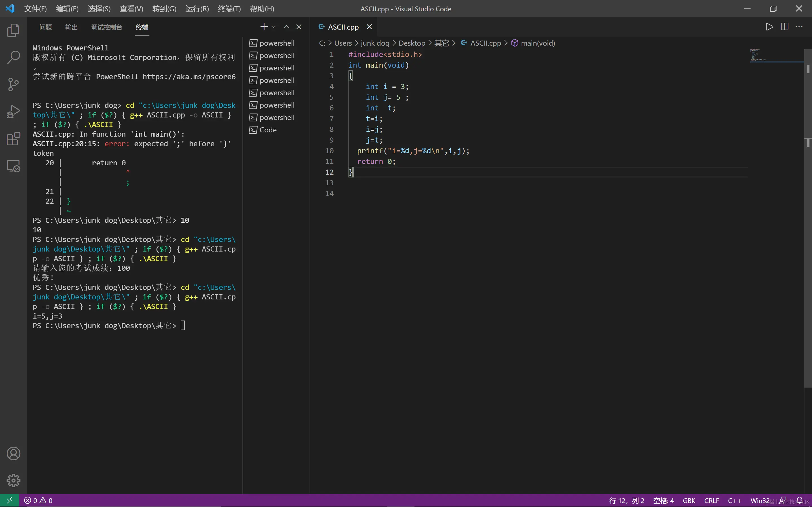The width and height of the screenshot is (812, 507).
Task: Open the Remote Explorer icon
Action: point(14,166)
